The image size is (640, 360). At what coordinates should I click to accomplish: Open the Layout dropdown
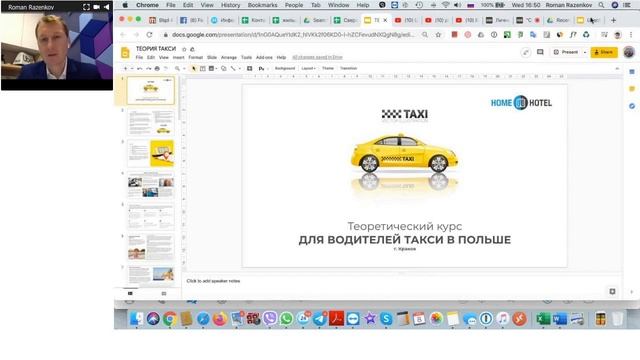[308, 69]
